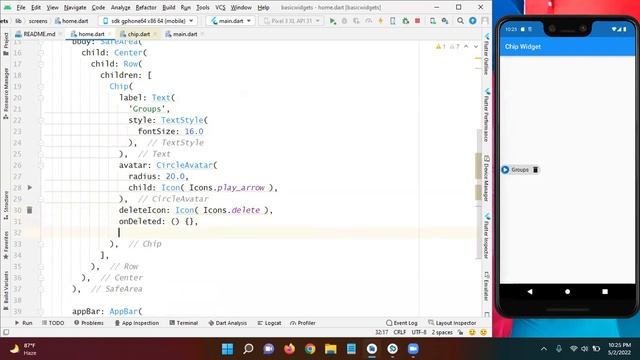This screenshot has height=360, width=640.
Task: Open the sdk gphone64 device selector dropdown
Action: tap(149, 21)
